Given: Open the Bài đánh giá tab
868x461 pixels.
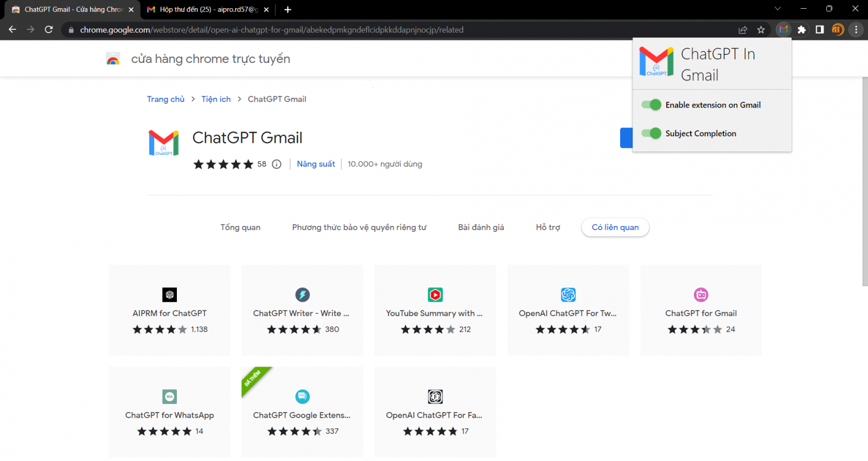Looking at the screenshot, I should point(481,228).
